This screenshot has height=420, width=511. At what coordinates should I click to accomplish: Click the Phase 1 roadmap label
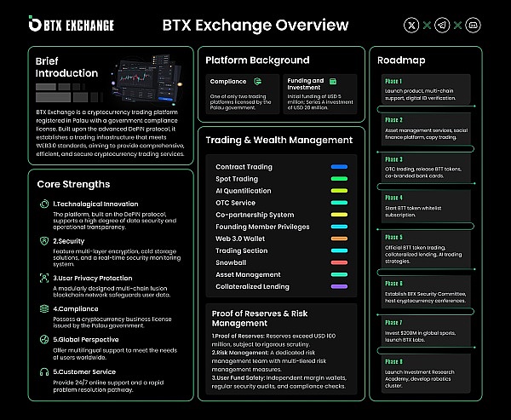[393, 81]
